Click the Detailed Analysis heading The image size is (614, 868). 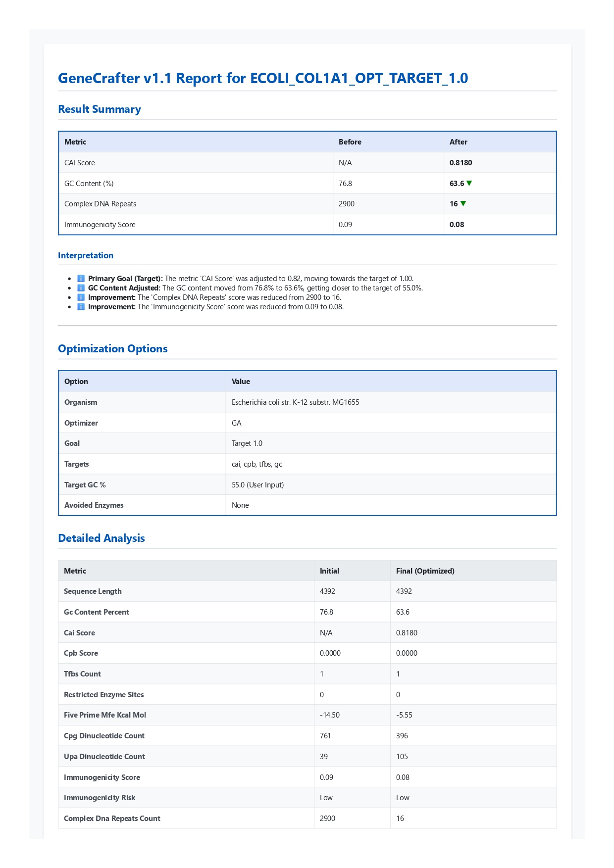(x=102, y=538)
